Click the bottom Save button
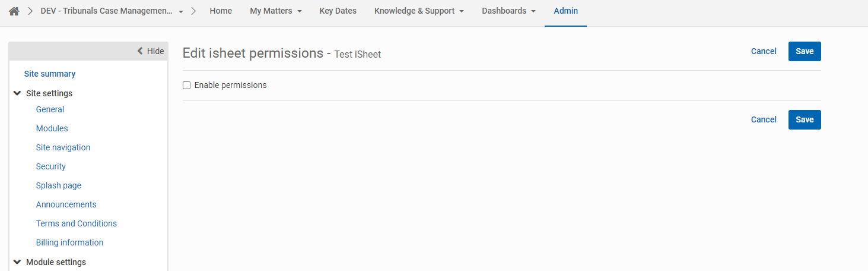Image resolution: width=868 pixels, height=271 pixels. pyautogui.click(x=805, y=119)
